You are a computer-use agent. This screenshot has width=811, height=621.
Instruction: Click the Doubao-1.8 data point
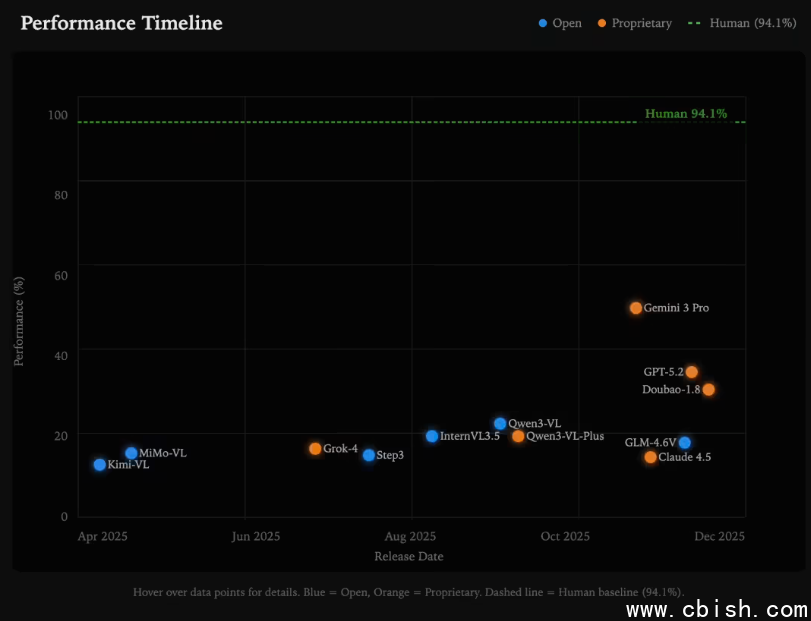point(709,390)
